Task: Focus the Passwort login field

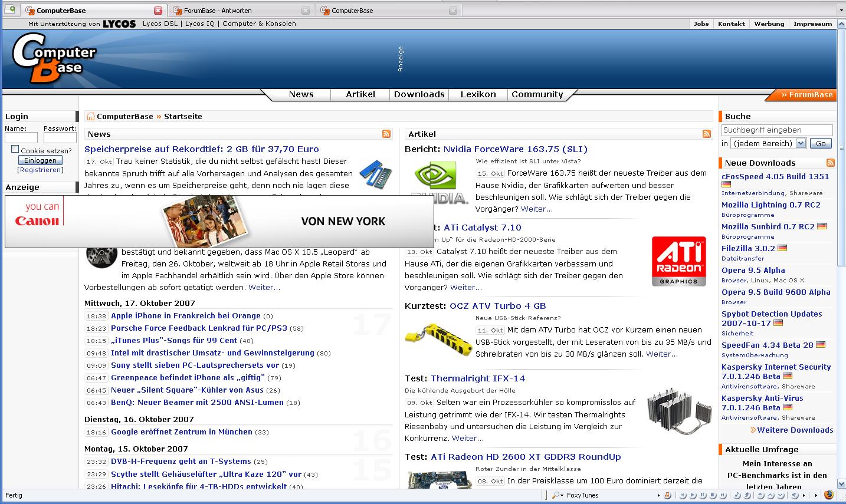Action: coord(60,137)
